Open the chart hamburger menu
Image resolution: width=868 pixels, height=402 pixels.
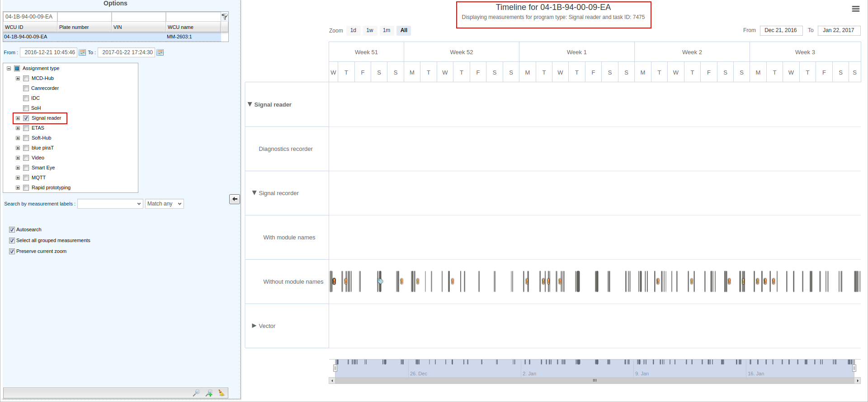click(855, 9)
